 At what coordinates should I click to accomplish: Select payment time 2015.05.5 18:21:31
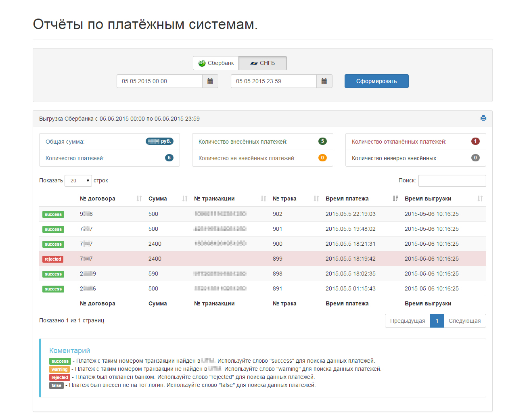[x=351, y=244]
